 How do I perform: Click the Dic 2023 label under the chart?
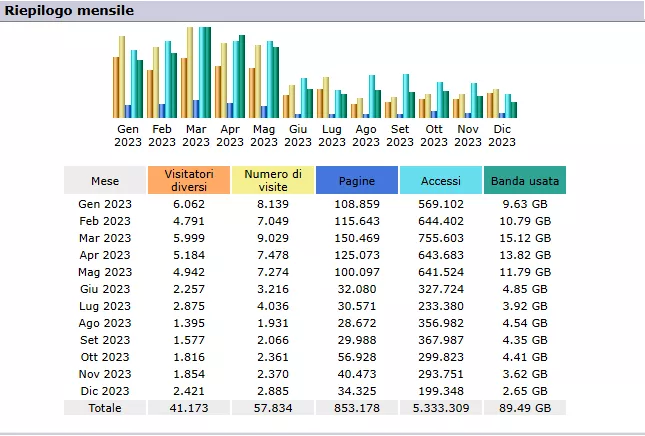[x=502, y=136]
